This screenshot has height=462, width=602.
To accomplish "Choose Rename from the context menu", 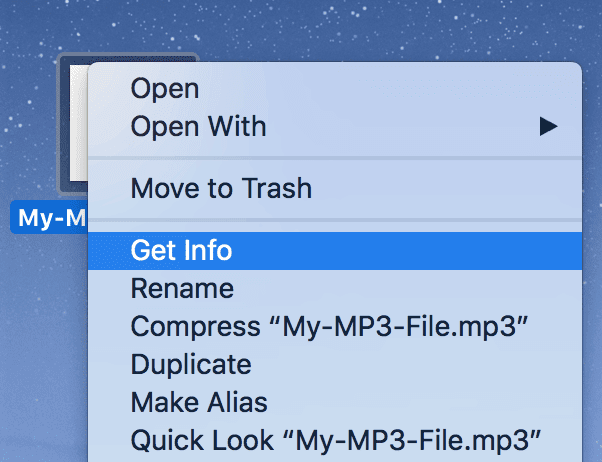I will click(335, 288).
